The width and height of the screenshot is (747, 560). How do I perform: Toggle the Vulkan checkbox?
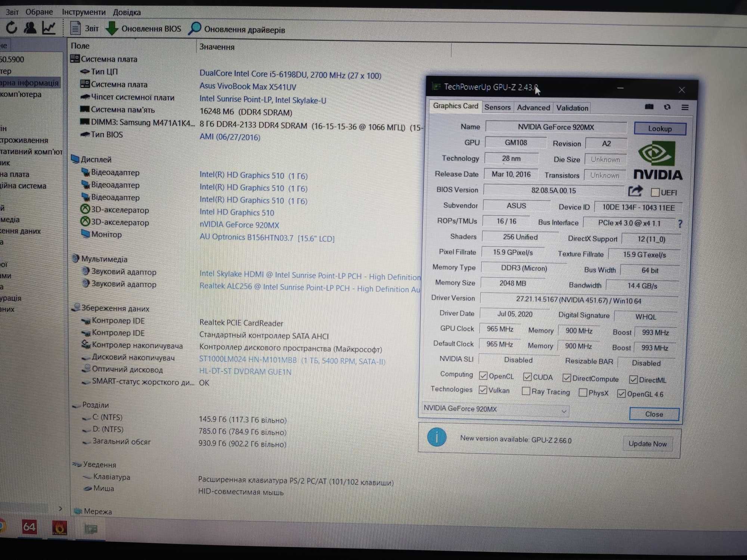[x=483, y=390]
